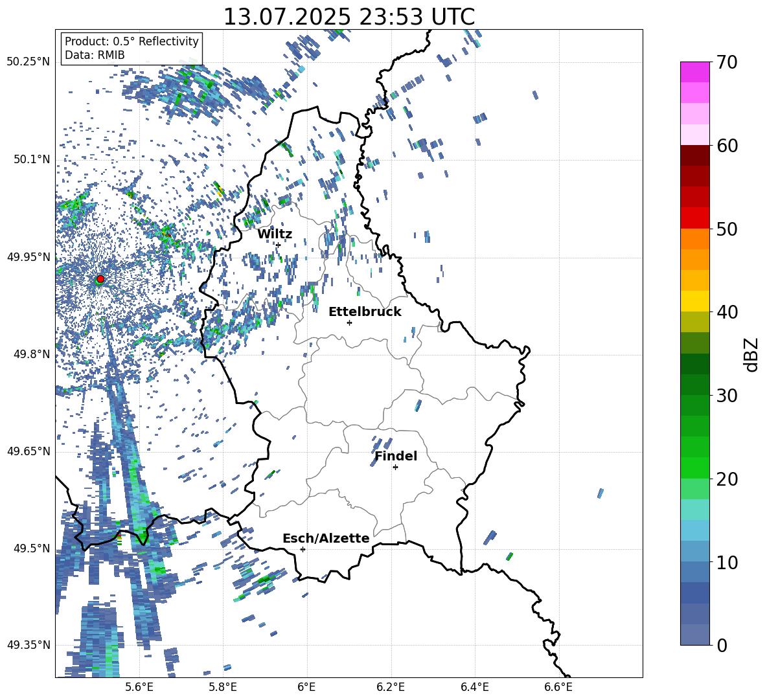Click the colorbar tick label '60'
Viewport: 767px width, 700px height.
coord(727,146)
